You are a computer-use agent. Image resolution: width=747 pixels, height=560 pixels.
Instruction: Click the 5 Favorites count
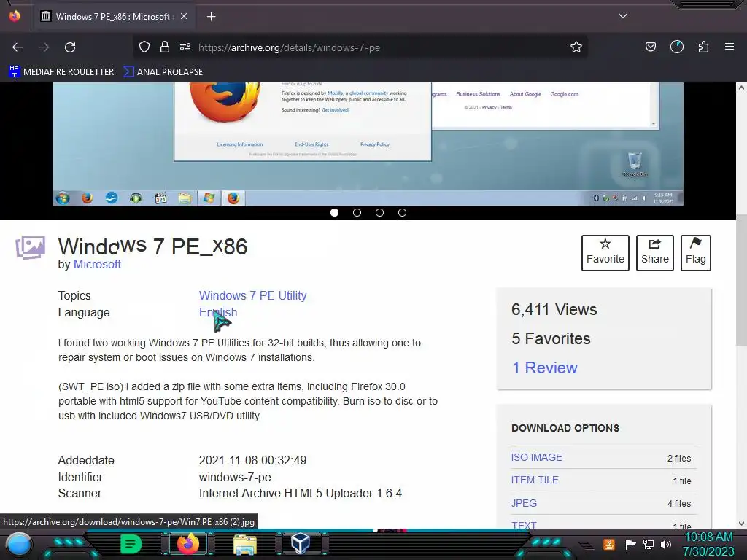point(551,338)
